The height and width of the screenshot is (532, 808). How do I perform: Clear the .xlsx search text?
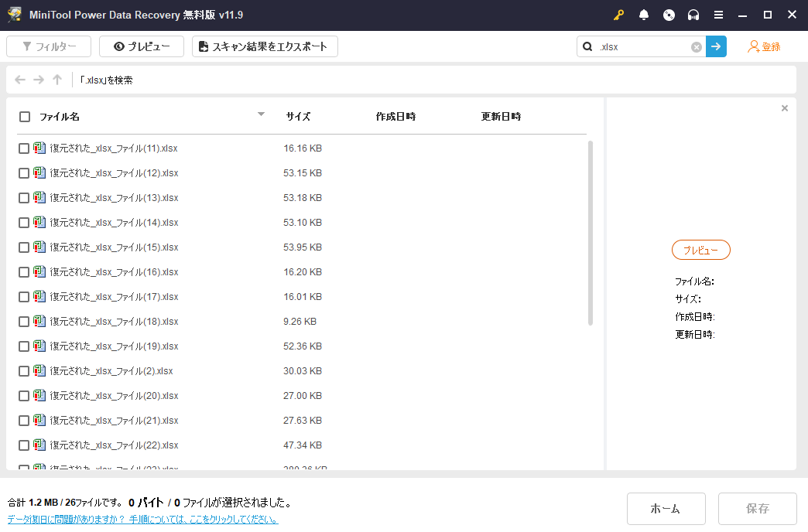click(x=697, y=47)
